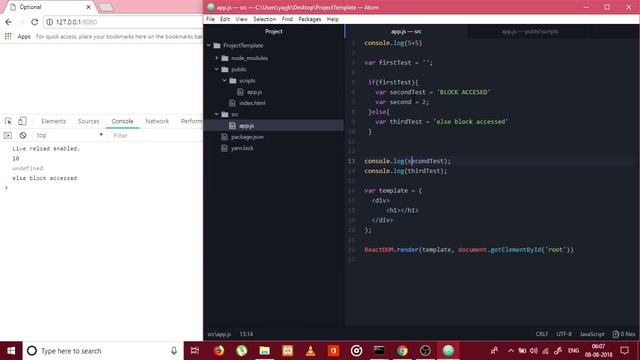Click the taskbar microphone icon
This screenshot has width=640, height=360.
point(174,351)
